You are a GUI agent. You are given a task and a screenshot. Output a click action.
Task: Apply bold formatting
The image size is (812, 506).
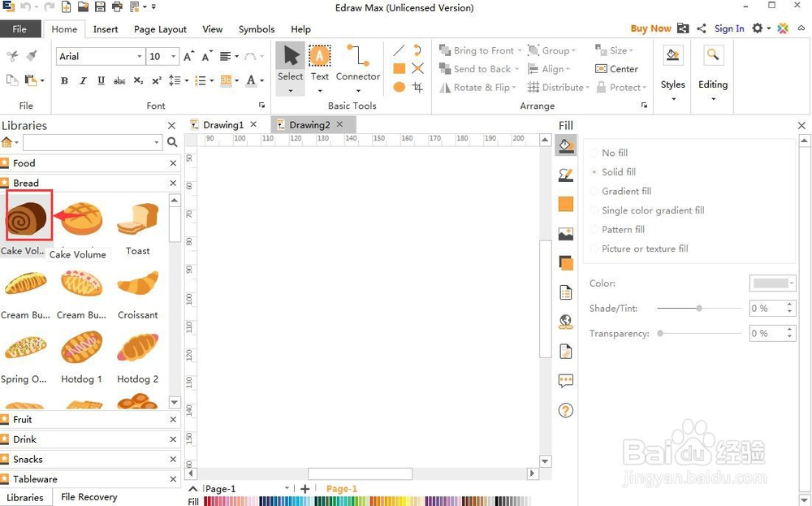click(x=64, y=80)
